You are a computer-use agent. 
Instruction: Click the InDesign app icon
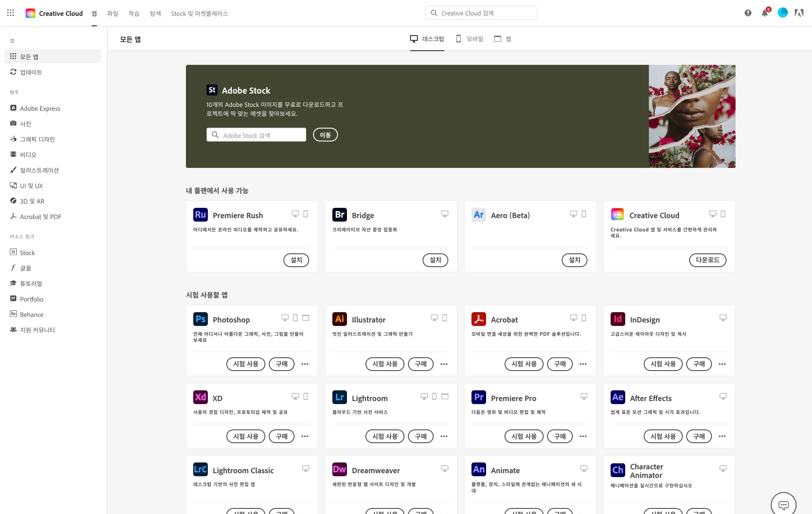[x=618, y=319]
